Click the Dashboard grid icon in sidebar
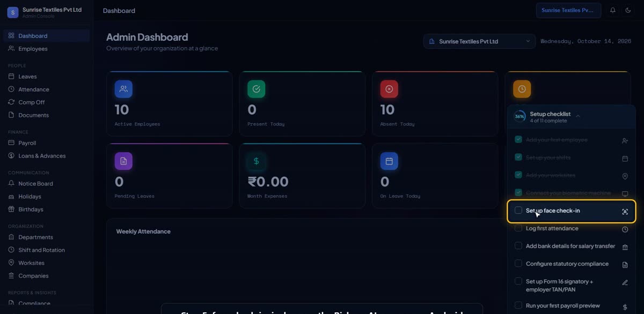 [x=11, y=35]
